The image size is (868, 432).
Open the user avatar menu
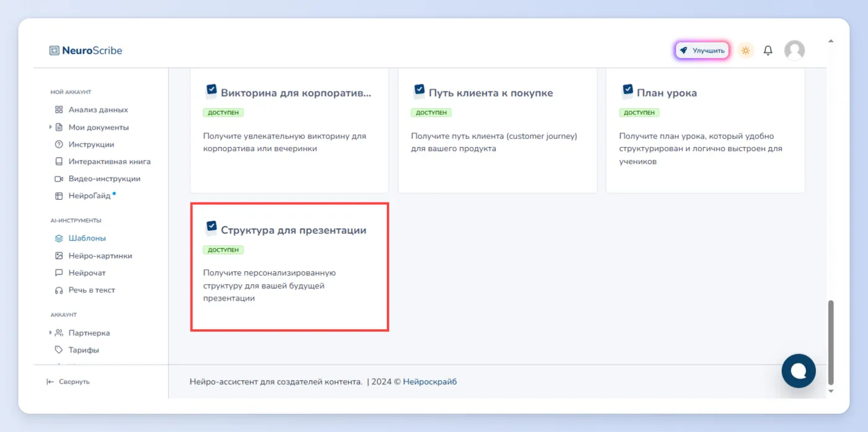point(794,51)
